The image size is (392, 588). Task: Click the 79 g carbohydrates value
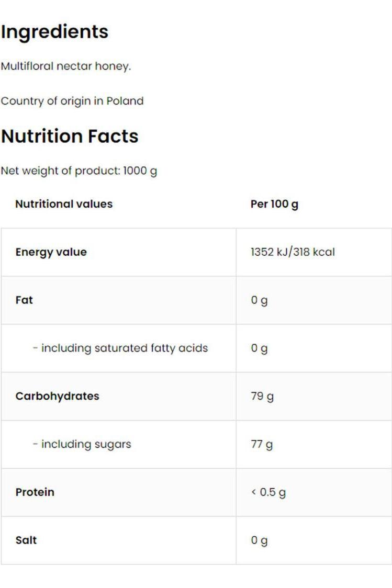(262, 396)
